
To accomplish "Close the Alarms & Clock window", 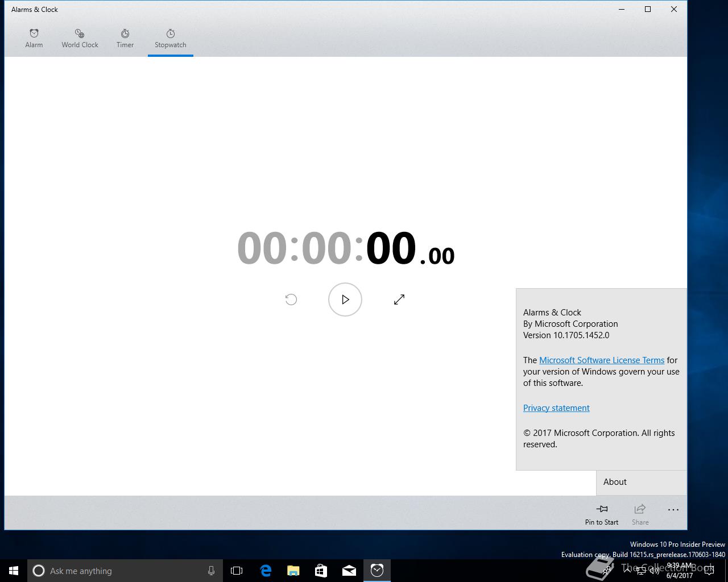I will 674,9.
